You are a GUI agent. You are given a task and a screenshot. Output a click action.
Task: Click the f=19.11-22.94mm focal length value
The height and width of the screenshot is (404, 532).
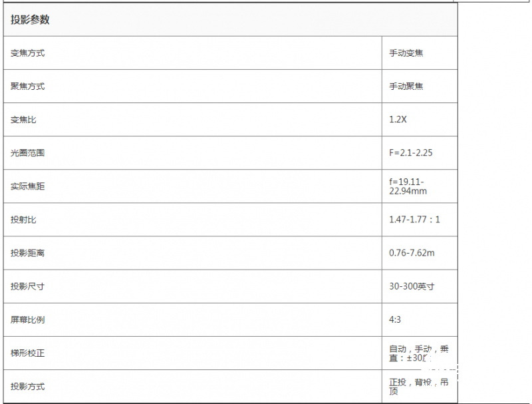408,186
